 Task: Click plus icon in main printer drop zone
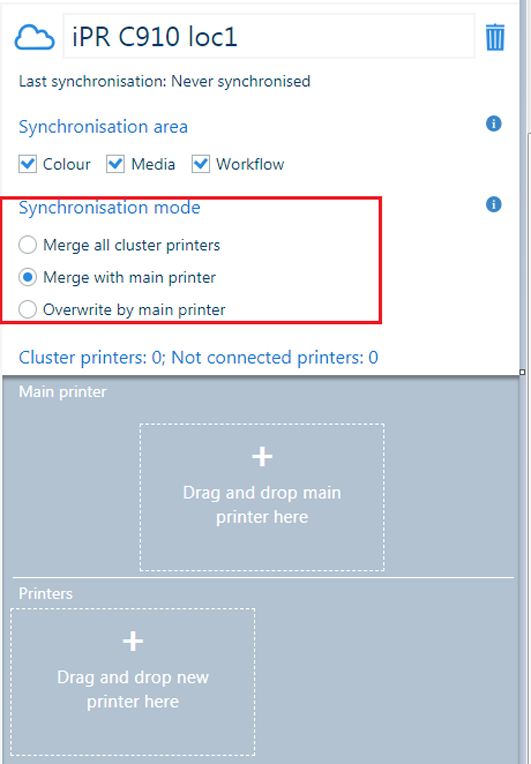(262, 457)
